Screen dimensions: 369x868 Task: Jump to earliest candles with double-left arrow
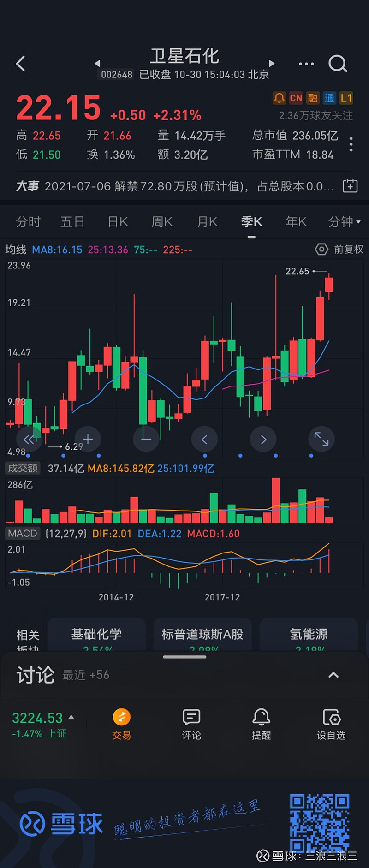pos(29,439)
